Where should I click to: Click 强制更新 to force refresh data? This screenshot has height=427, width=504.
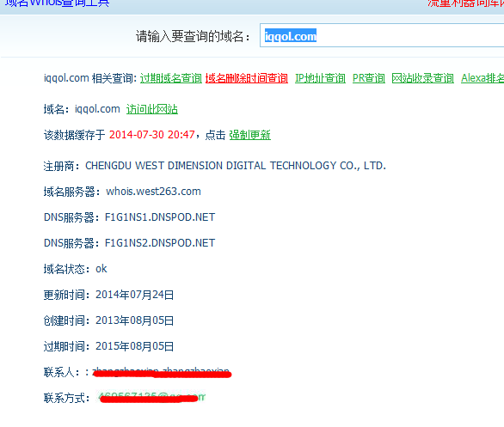[x=249, y=135]
